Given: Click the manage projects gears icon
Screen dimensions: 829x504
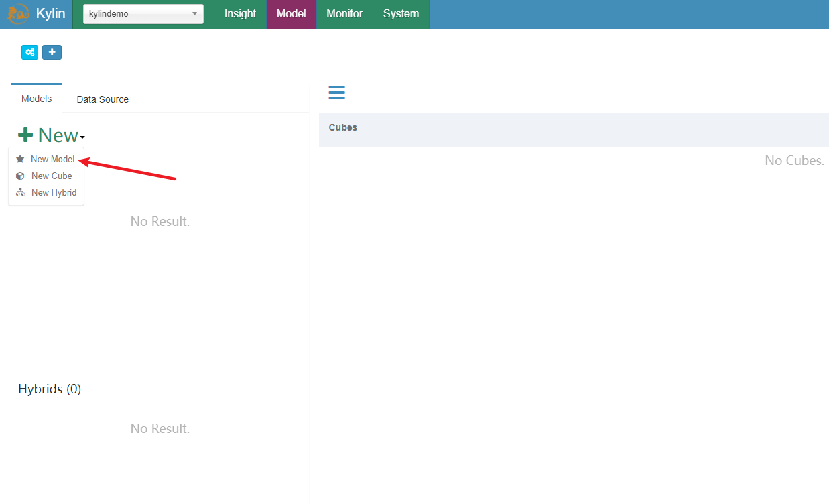Looking at the screenshot, I should (x=30, y=52).
